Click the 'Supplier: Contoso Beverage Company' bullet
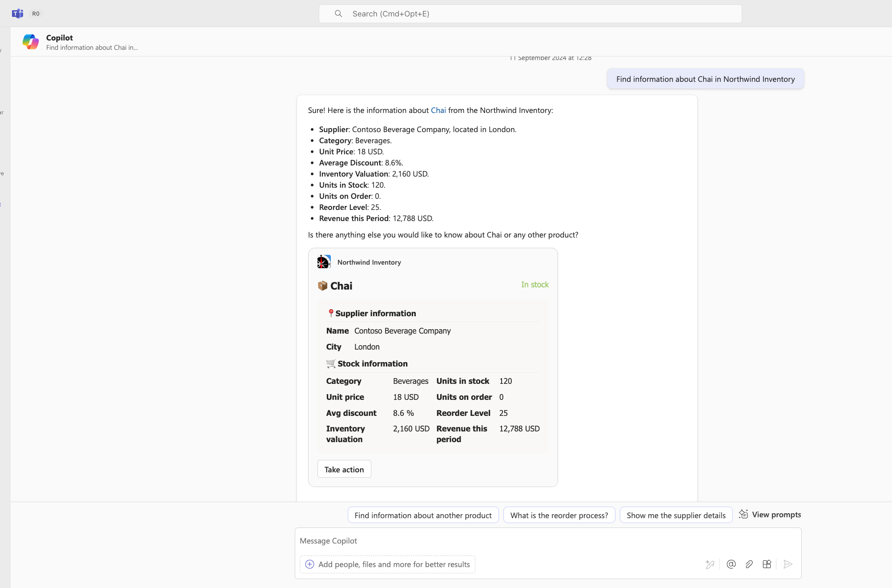 (x=418, y=129)
